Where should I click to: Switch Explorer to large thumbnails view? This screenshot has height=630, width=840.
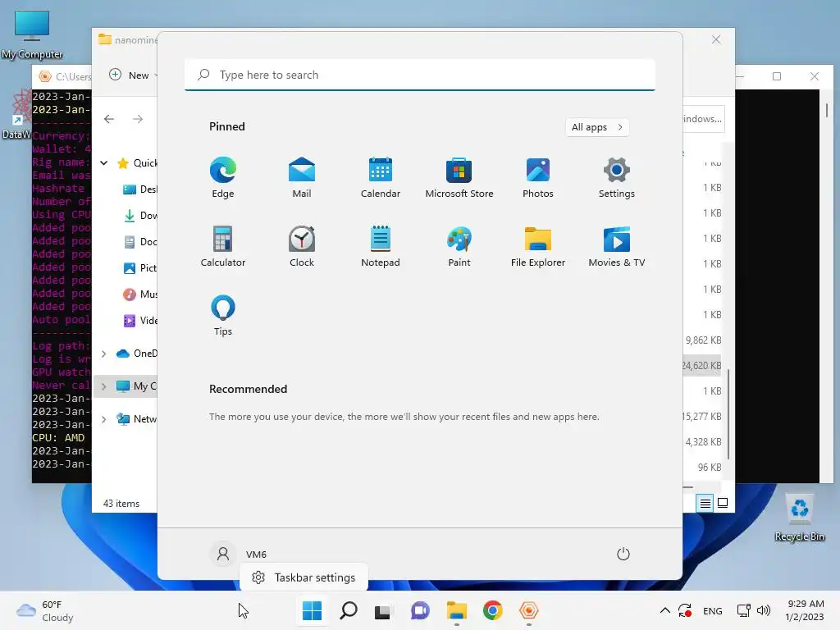point(723,503)
